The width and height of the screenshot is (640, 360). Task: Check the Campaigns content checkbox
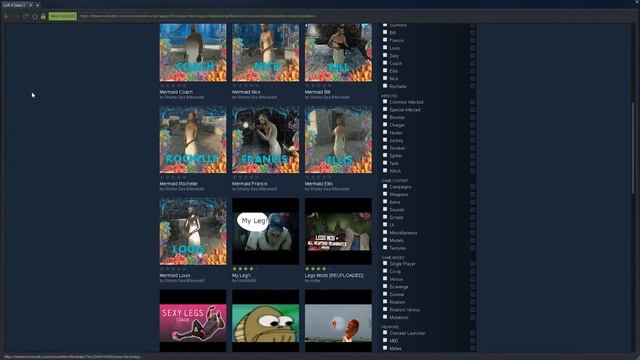(x=385, y=187)
